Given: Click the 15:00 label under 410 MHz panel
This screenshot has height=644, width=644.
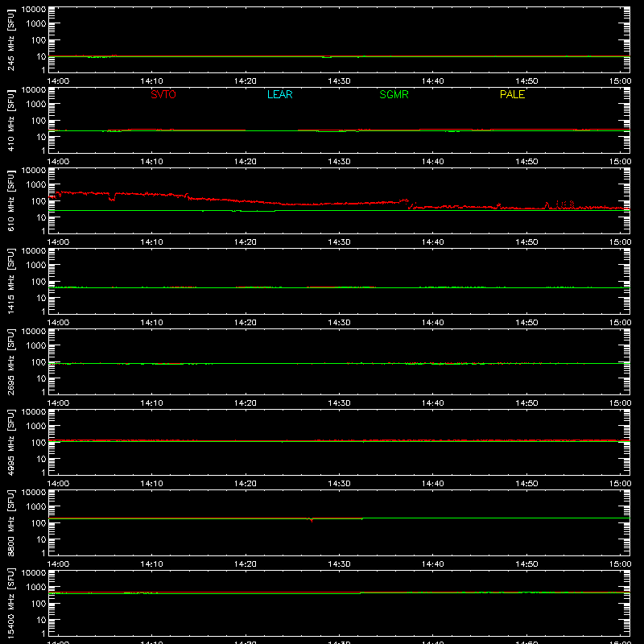Looking at the screenshot, I should (620, 162).
